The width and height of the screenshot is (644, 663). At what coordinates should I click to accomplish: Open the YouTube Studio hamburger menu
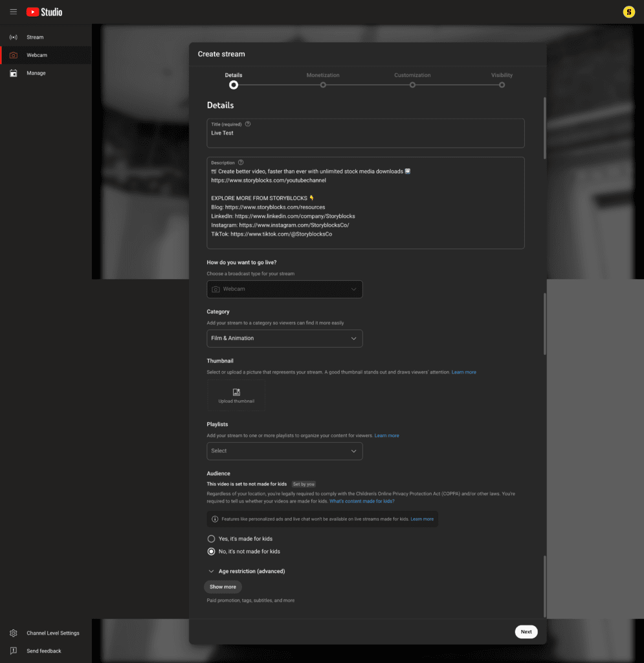pos(13,12)
